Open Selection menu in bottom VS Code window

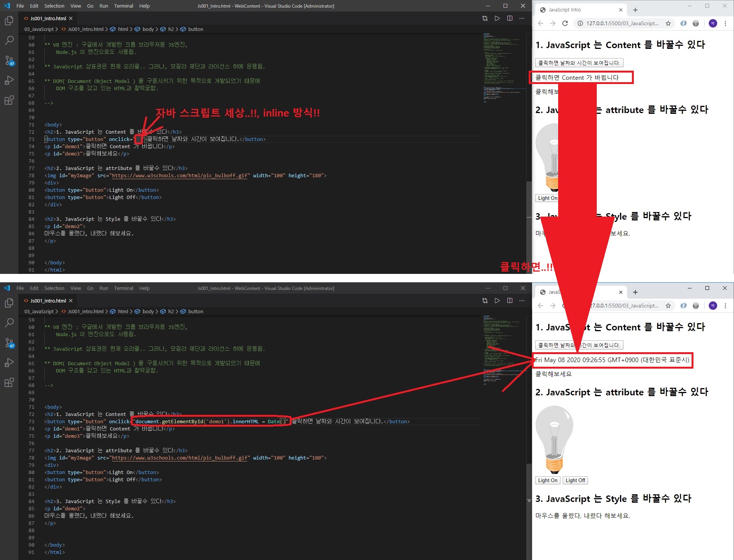(x=54, y=288)
